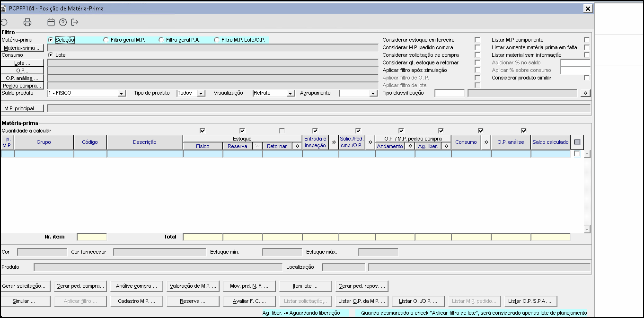
Task: Toggle Considerar produto similar checkbox
Action: point(587,78)
